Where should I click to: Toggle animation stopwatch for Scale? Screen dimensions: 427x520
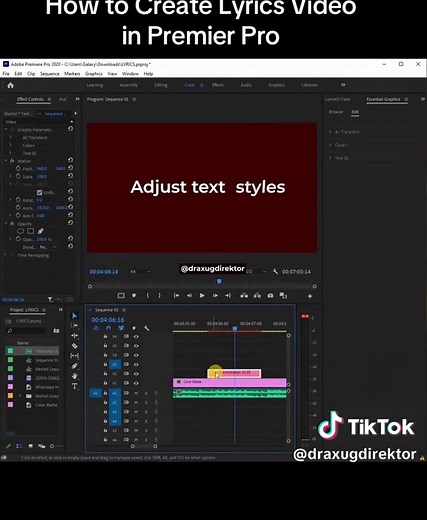click(x=18, y=176)
